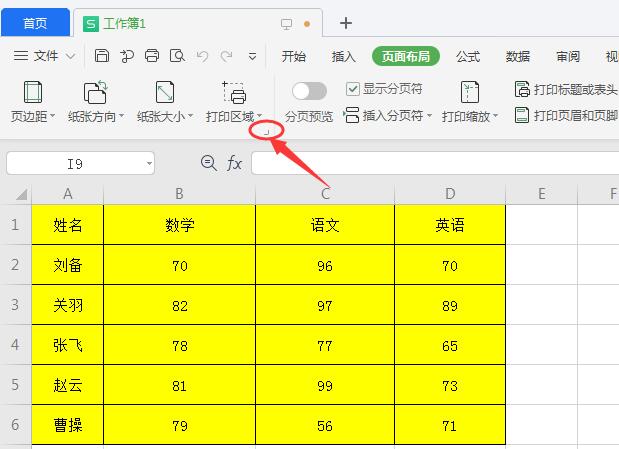The height and width of the screenshot is (449, 619).
Task: Select column D header
Action: pyautogui.click(x=450, y=194)
